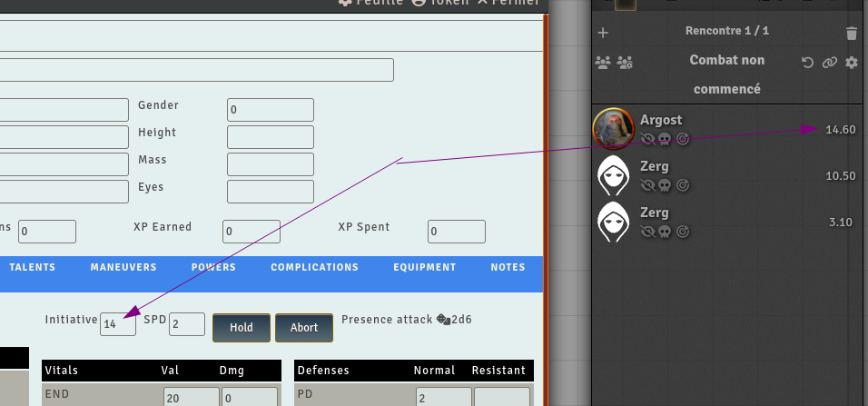This screenshot has height=406, width=868.
Task: Create a new encounter with the plus icon
Action: point(603,33)
